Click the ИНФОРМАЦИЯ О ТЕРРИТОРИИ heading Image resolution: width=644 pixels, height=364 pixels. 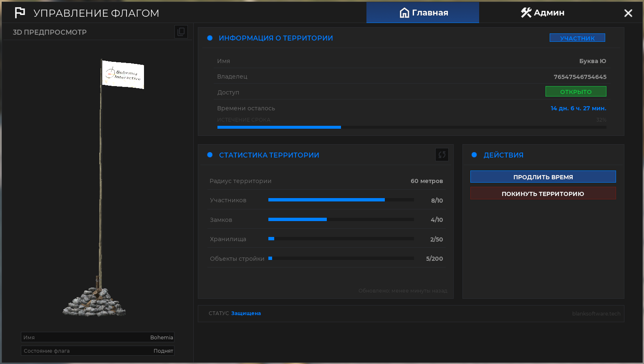(276, 38)
